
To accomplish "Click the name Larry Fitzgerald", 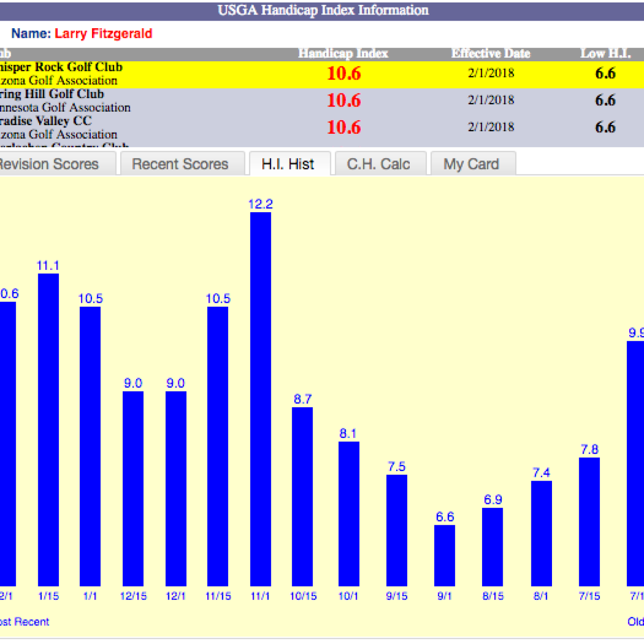I will (104, 34).
